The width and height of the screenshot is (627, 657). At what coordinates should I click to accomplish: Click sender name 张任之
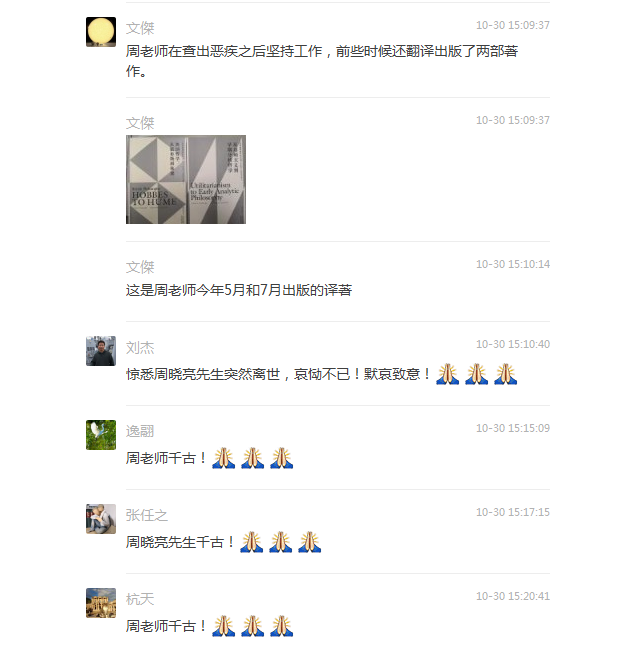pos(147,515)
